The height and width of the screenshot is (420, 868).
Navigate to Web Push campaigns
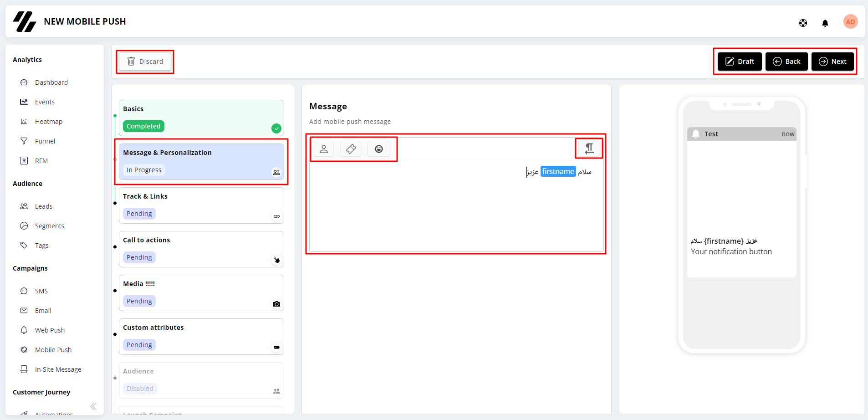pos(50,330)
